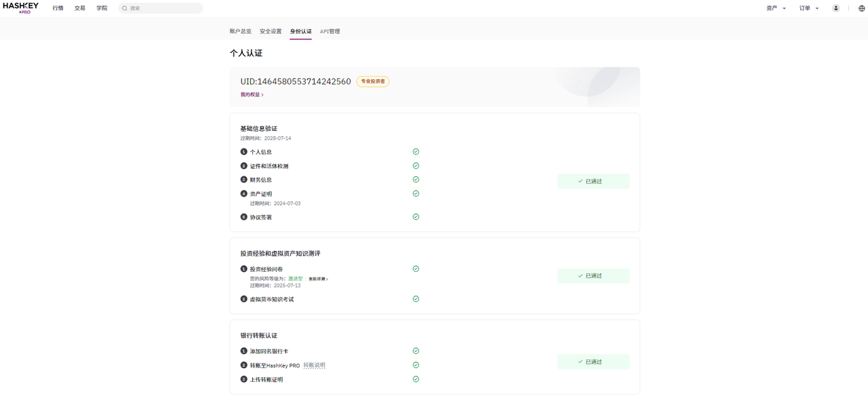Image resolution: width=868 pixels, height=398 pixels.
Task: Click the 资产证明 step label
Action: 261,194
